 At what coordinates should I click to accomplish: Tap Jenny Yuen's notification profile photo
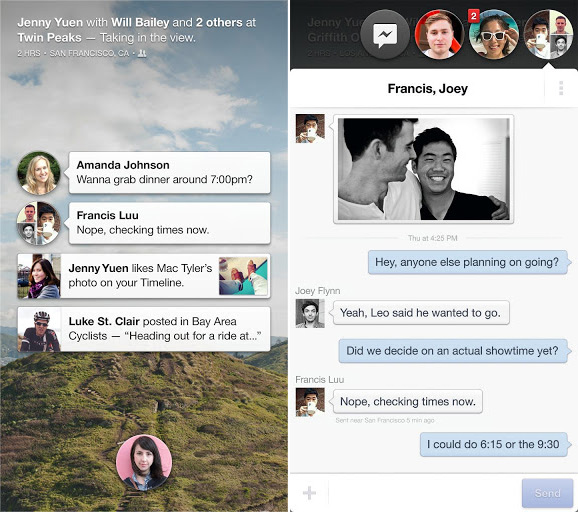39,276
